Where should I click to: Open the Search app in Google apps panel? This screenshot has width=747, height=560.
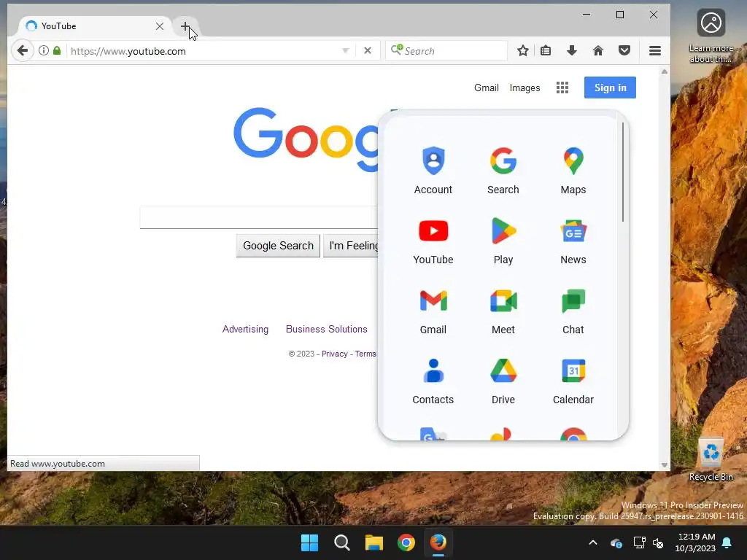tap(503, 171)
